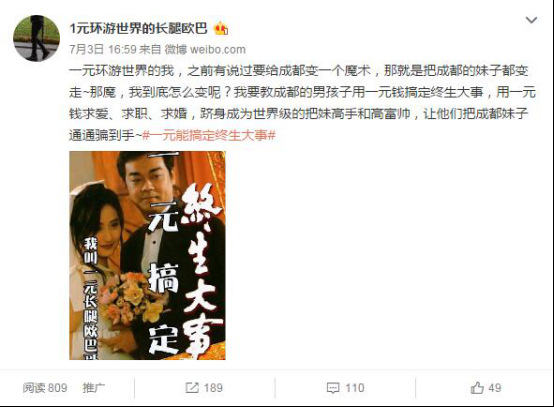
Task: Click the flower bouquet in the poster
Action: click(x=132, y=298)
